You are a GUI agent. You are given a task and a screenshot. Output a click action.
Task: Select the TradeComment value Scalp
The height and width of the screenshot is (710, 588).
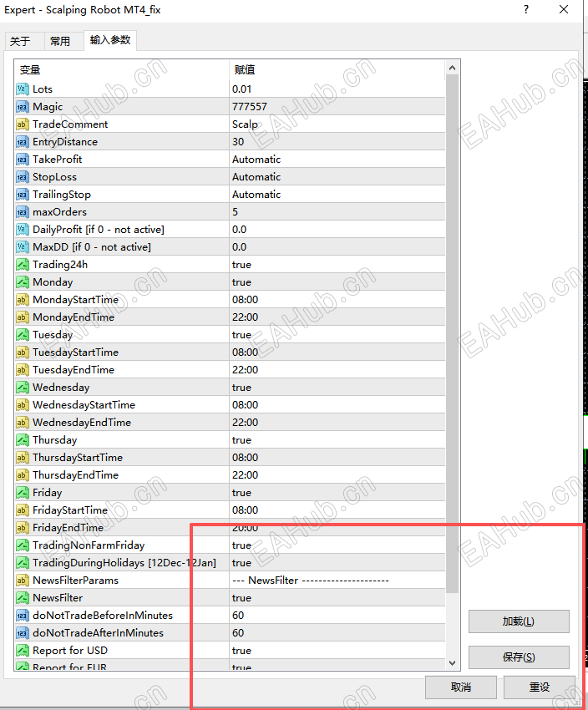tap(245, 124)
